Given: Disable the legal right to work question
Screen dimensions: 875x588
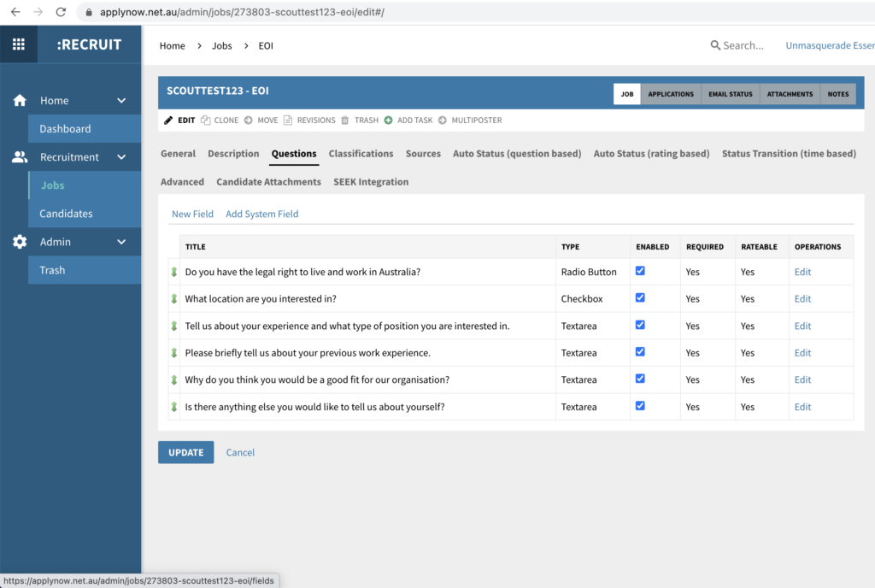Looking at the screenshot, I should point(640,271).
